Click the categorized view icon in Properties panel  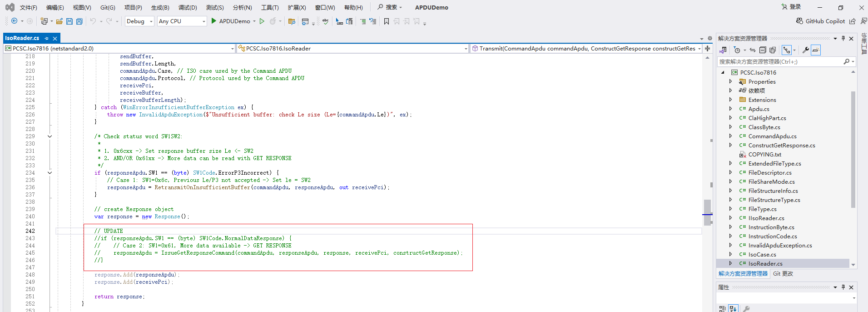coord(723,308)
